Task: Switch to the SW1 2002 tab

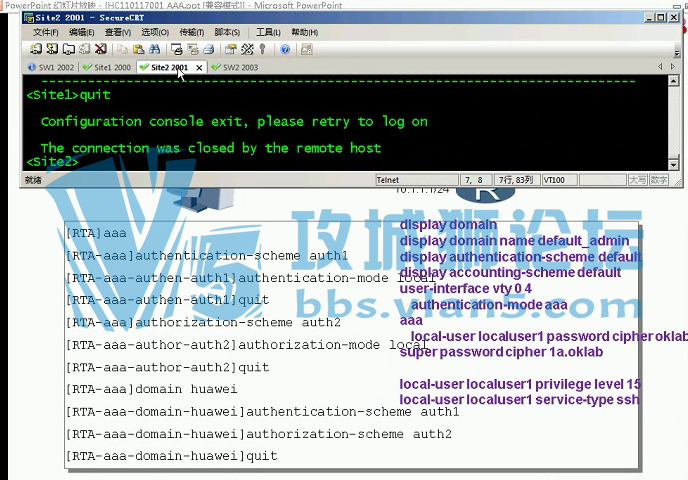Action: point(51,67)
